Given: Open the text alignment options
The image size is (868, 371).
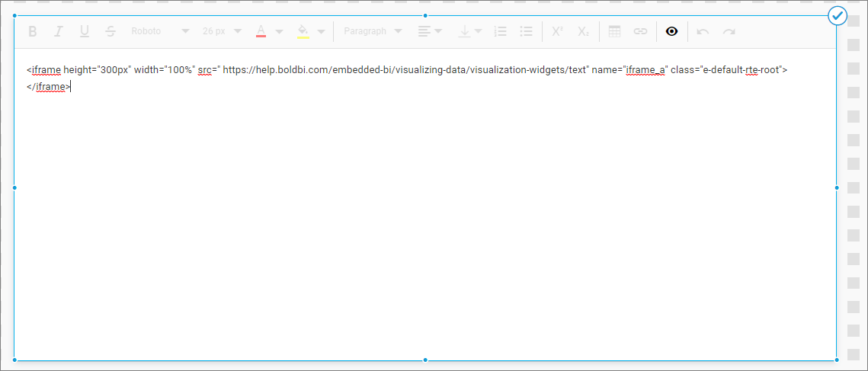Looking at the screenshot, I should coord(430,31).
